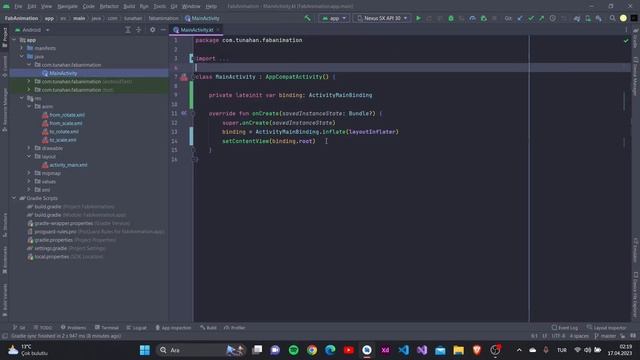Open the app run configuration dropdown

334,18
